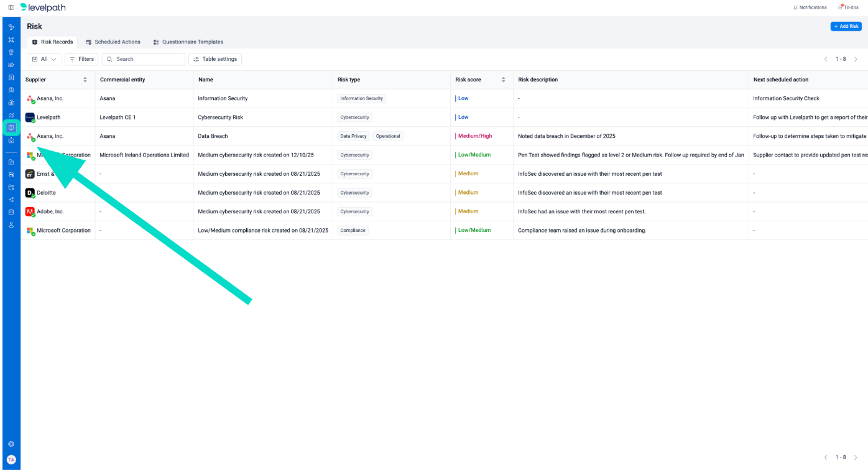Go to the next page using top chevron
The width and height of the screenshot is (868, 470).
[856, 59]
